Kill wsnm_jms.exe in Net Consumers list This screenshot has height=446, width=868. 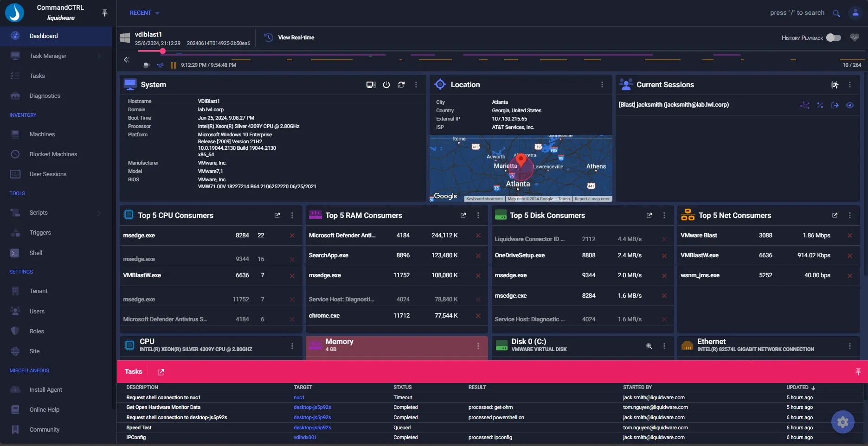[x=849, y=276]
